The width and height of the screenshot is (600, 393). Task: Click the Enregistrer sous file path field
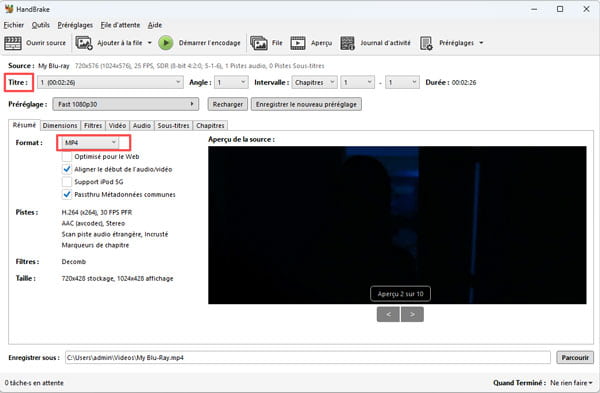pyautogui.click(x=308, y=357)
